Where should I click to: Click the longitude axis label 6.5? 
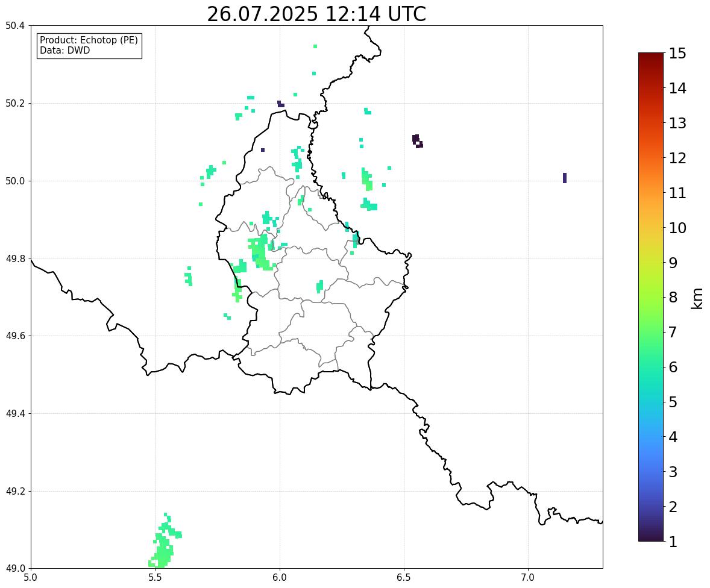point(404,578)
